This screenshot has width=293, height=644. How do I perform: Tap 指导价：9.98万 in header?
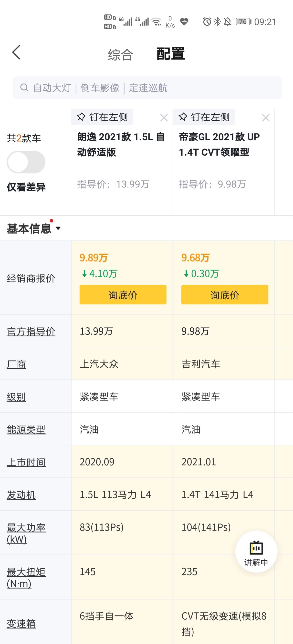click(212, 184)
